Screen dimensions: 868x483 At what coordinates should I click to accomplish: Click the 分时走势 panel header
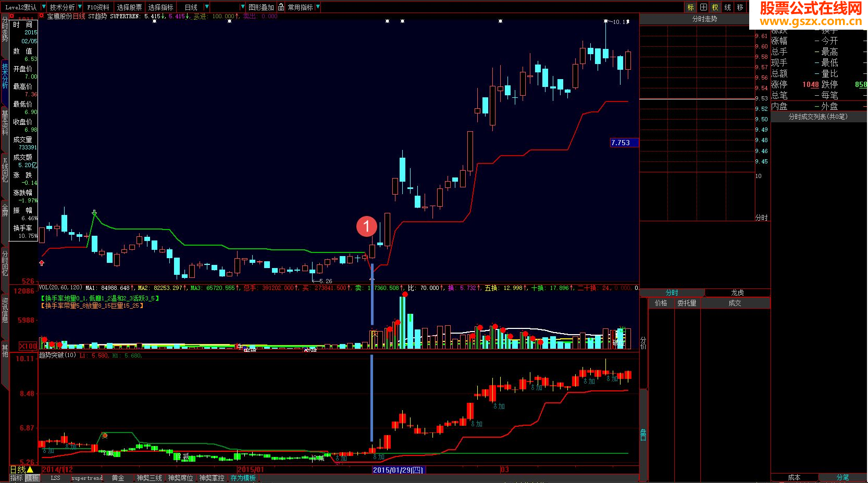coord(704,19)
